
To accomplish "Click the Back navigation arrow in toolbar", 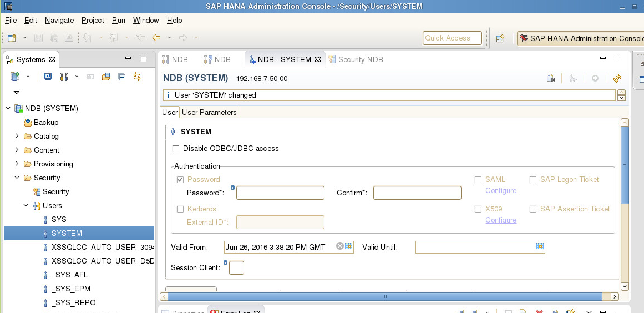I will click(156, 38).
